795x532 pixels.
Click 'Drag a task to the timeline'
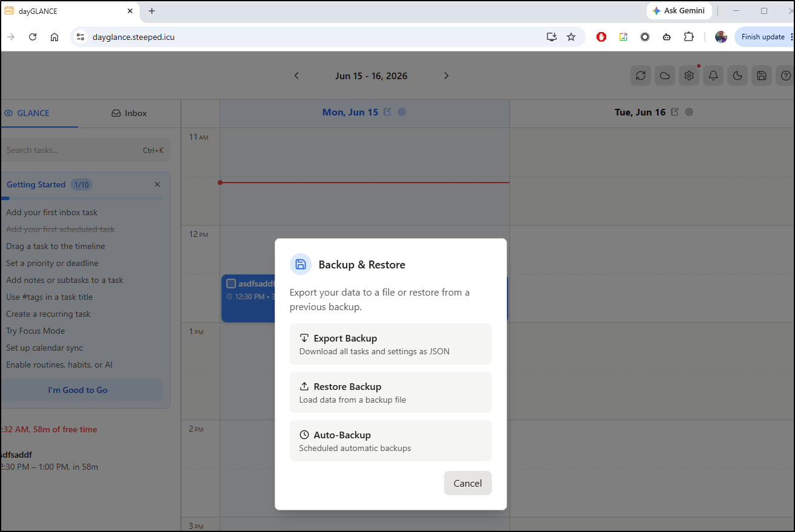[x=56, y=246]
